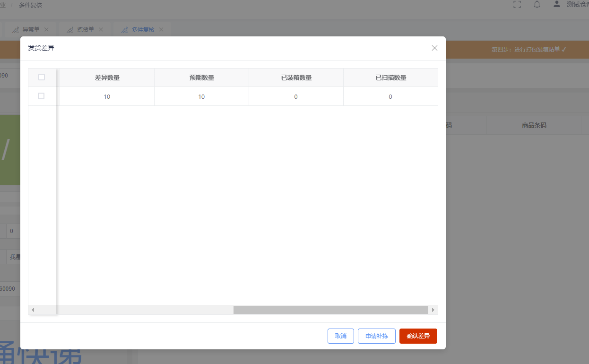Click the scrollbar right arrow
This screenshot has height=364, width=589.
coord(433,310)
